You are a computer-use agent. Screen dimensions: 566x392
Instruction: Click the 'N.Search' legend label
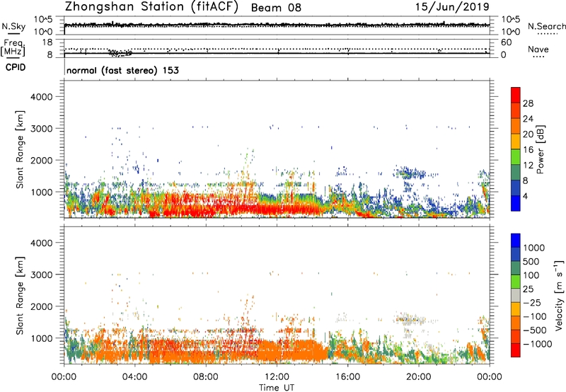(547, 26)
